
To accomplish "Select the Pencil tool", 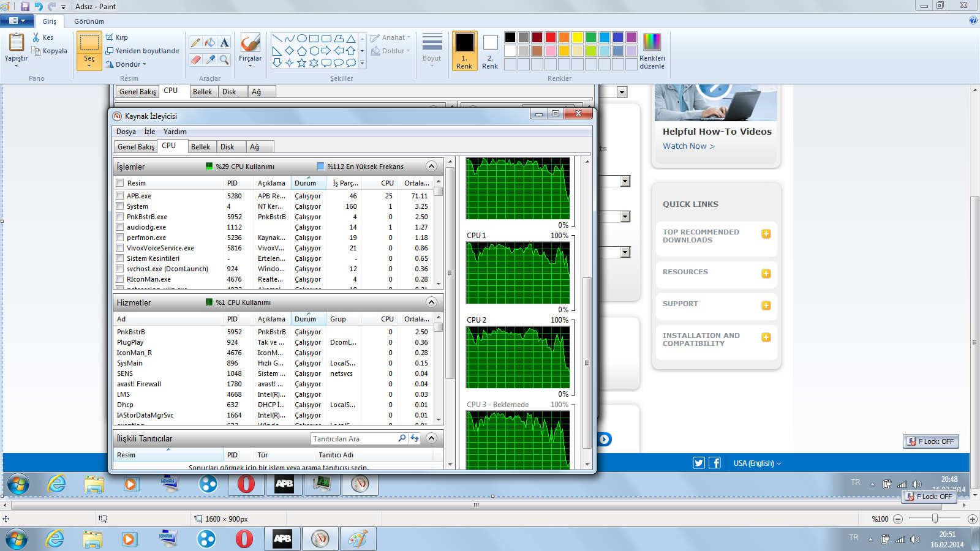I will [195, 42].
